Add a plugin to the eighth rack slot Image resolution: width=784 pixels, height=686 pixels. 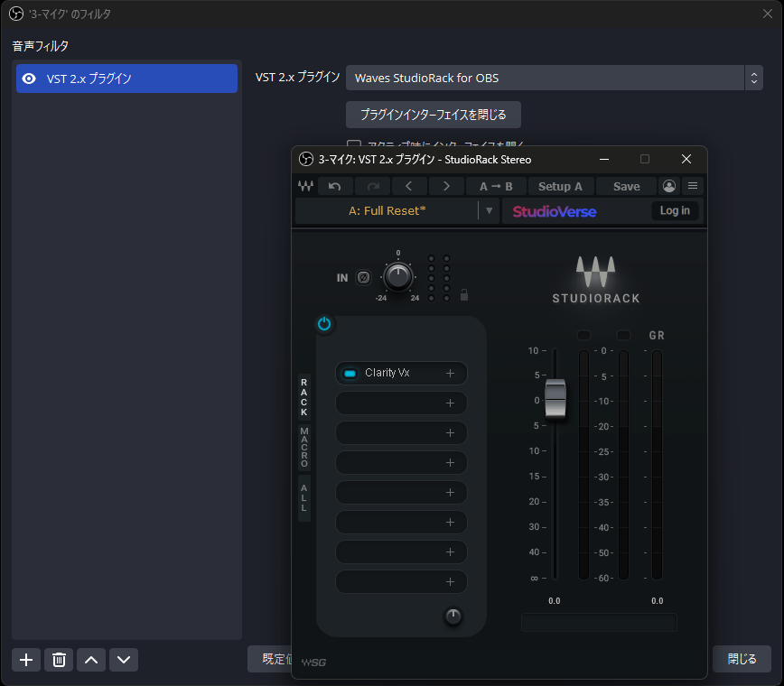point(450,581)
